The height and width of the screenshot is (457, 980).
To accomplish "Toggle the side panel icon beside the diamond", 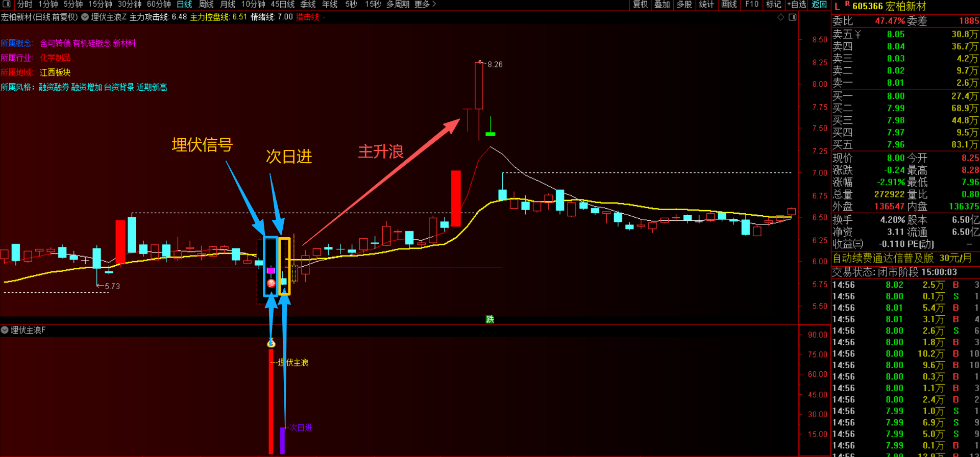I will tap(792, 17).
